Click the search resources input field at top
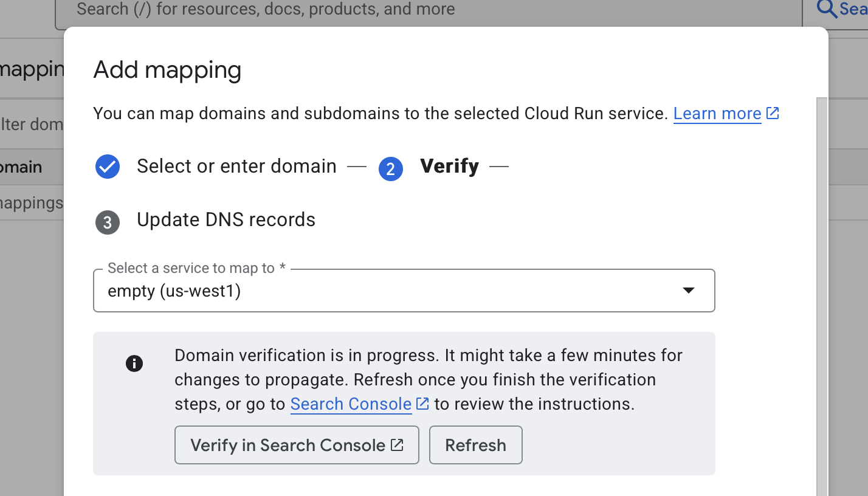 pos(425,9)
